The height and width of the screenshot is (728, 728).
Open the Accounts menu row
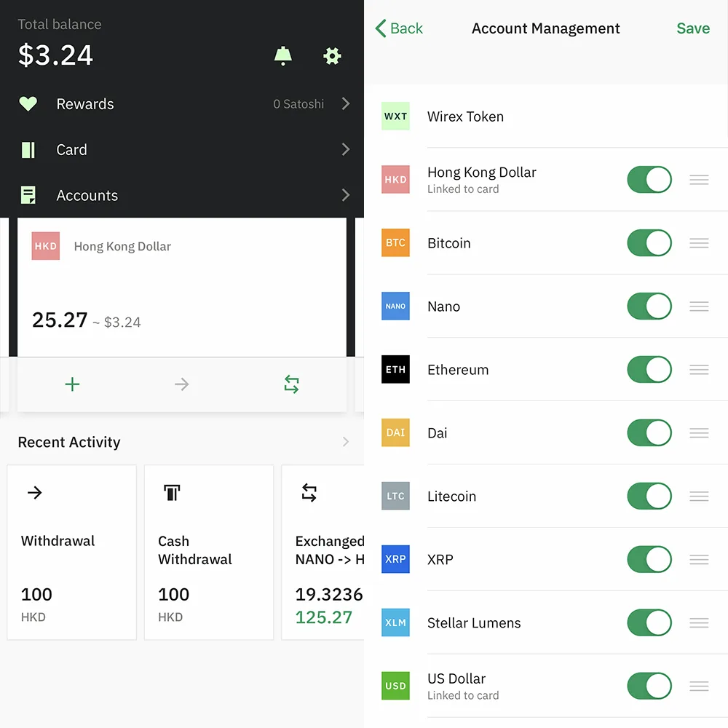(182, 195)
